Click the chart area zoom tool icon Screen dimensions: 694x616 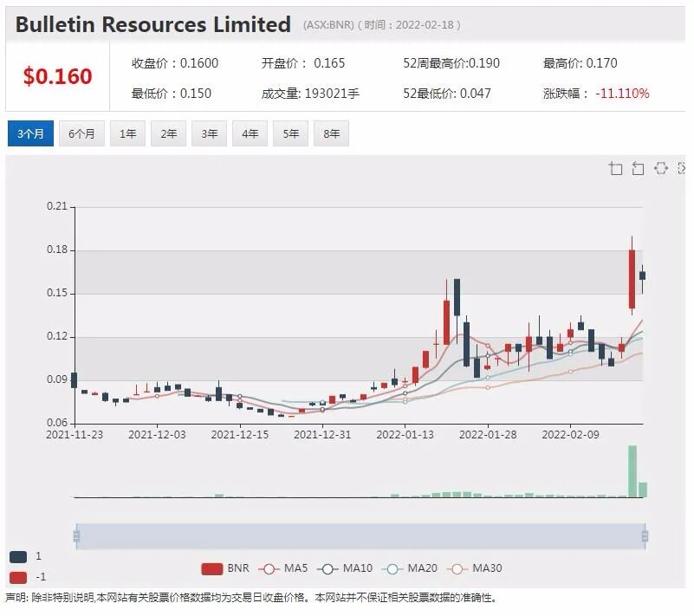pos(616,168)
